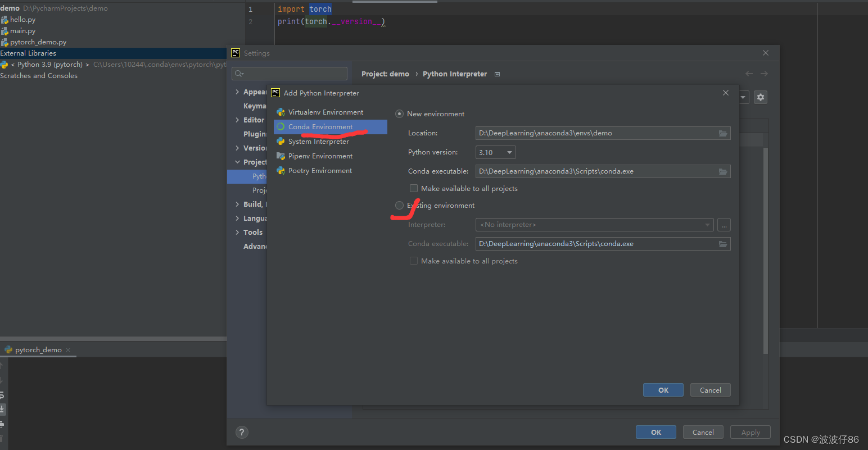This screenshot has height=450, width=868.
Task: Cancel the Add Python Interpreter dialog
Action: coord(711,390)
